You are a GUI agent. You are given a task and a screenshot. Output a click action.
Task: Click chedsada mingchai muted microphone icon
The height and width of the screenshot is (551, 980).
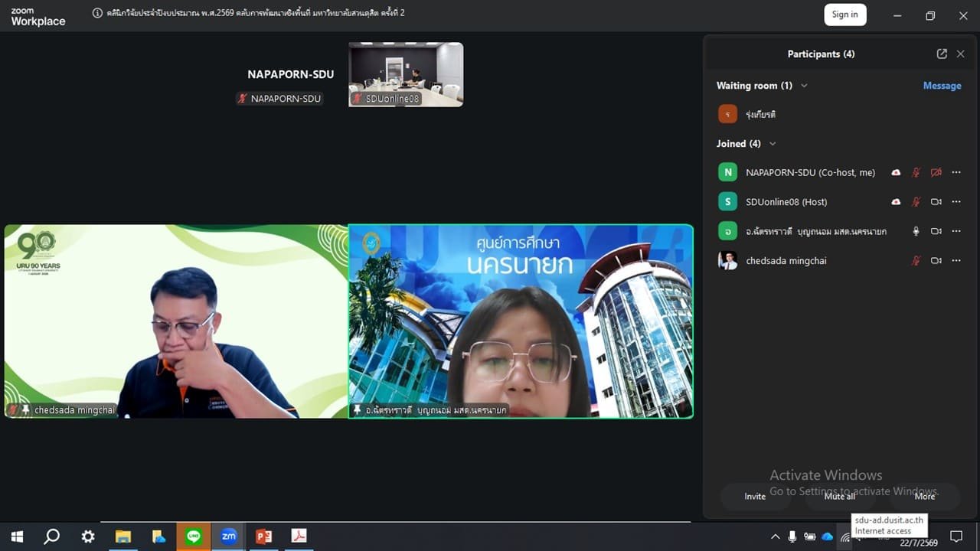916,261
